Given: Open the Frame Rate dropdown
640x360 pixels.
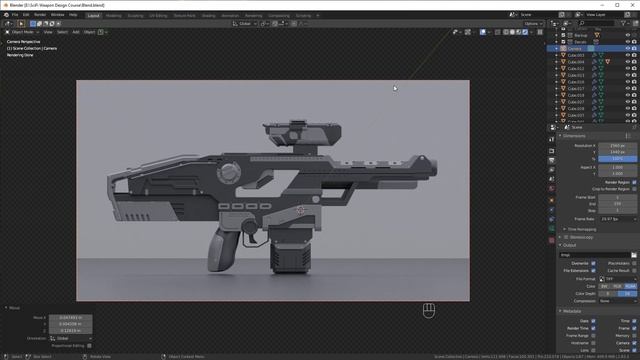Looking at the screenshot, I should [618, 219].
